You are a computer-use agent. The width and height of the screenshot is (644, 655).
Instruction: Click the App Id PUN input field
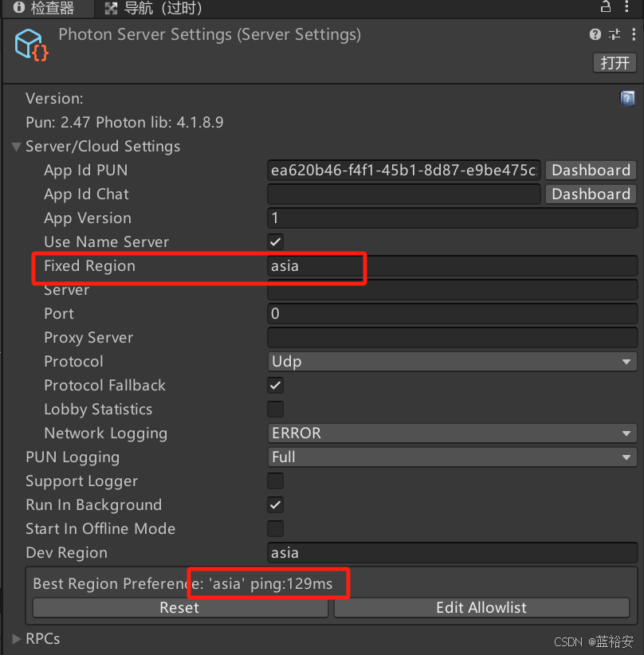tap(404, 171)
